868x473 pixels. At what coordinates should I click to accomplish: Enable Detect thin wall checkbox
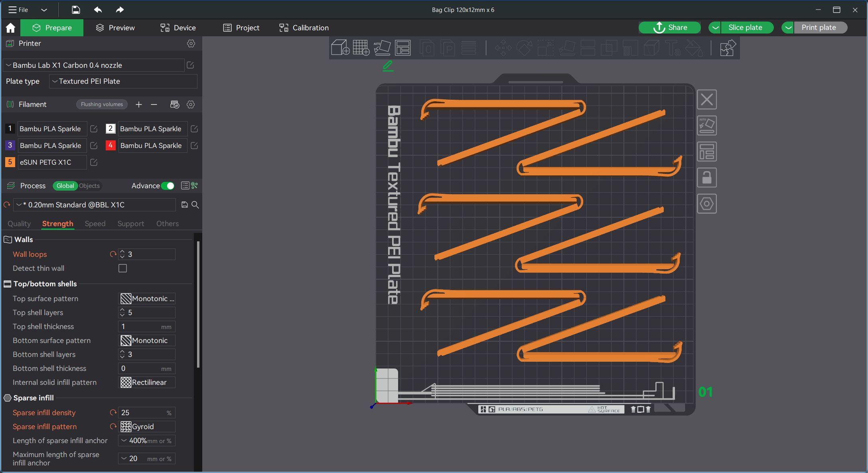(122, 268)
